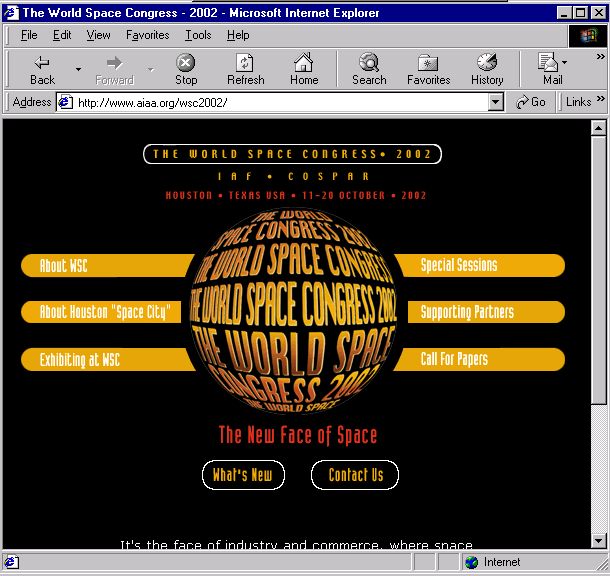This screenshot has width=610, height=576.
Task: Open the Call For Papers link
Action: [x=479, y=359]
